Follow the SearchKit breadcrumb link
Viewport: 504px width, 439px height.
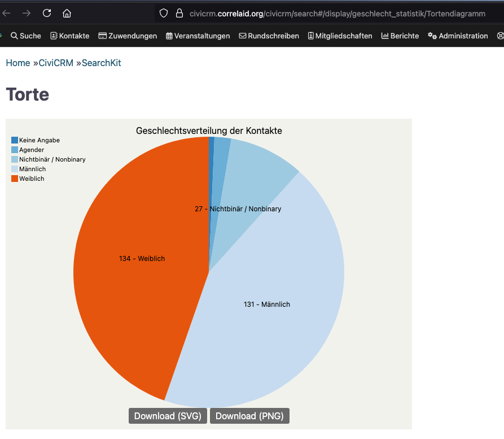(101, 63)
